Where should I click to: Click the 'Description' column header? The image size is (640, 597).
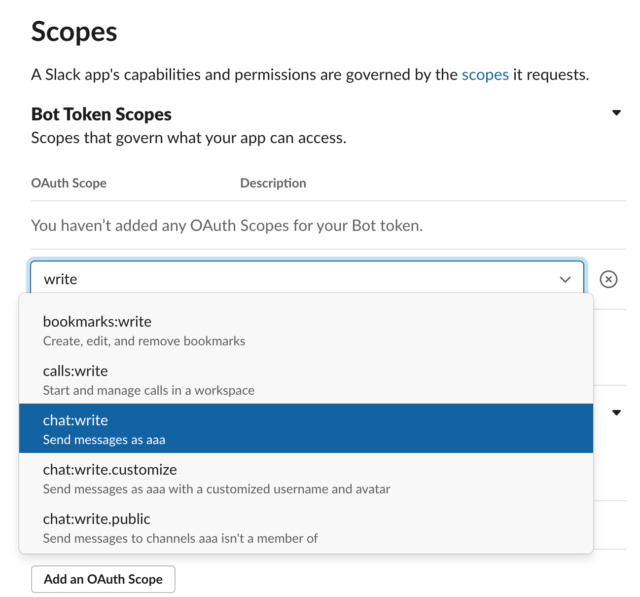[273, 183]
